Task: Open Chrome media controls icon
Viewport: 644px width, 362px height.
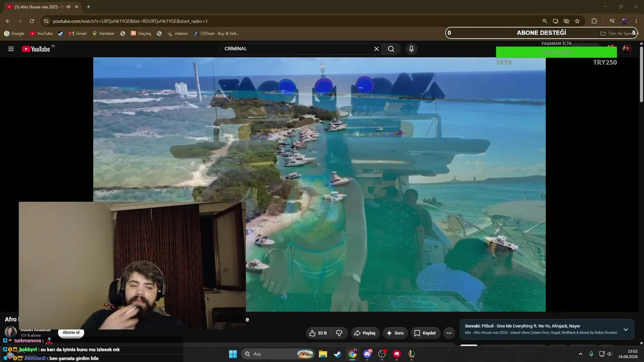Action: point(612,21)
